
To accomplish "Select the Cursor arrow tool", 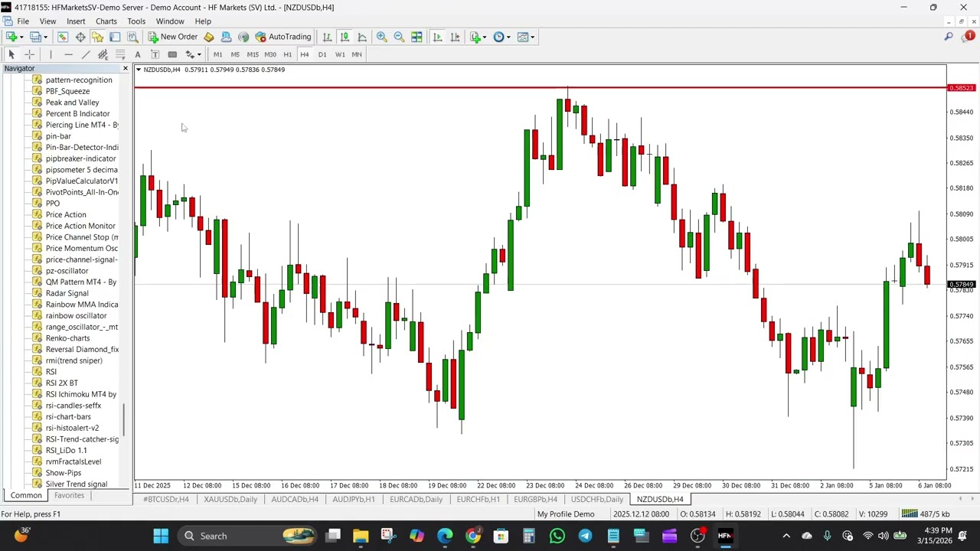I will 11,54.
